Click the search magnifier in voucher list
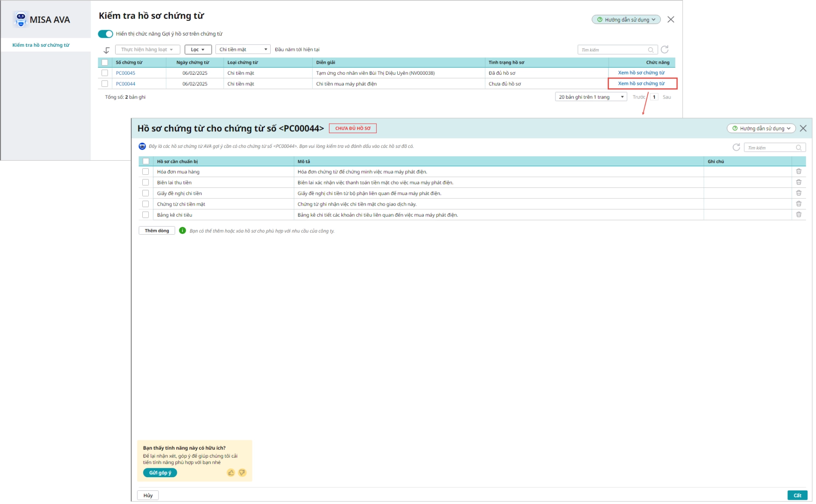 651,50
